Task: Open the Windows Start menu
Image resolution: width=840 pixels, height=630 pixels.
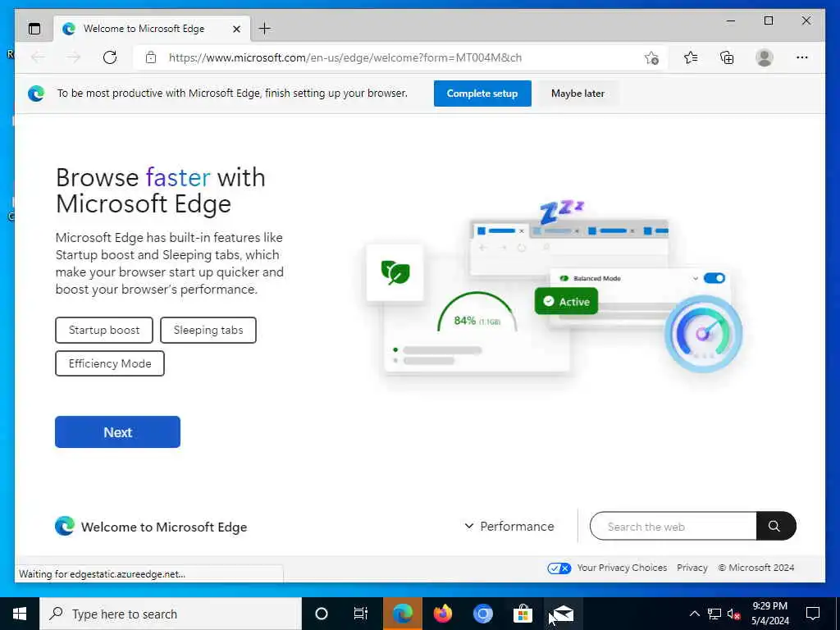Action: point(20,614)
